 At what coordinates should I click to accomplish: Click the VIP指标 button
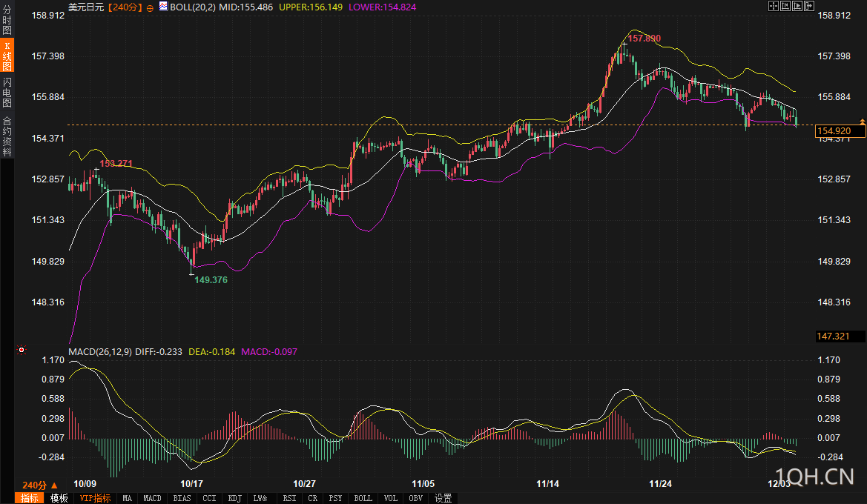(x=95, y=498)
